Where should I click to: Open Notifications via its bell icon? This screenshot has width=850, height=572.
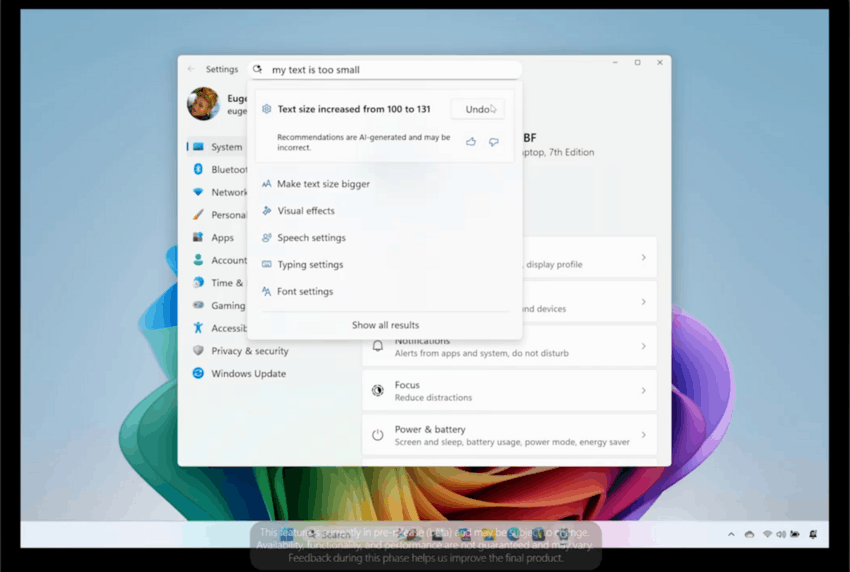(378, 346)
